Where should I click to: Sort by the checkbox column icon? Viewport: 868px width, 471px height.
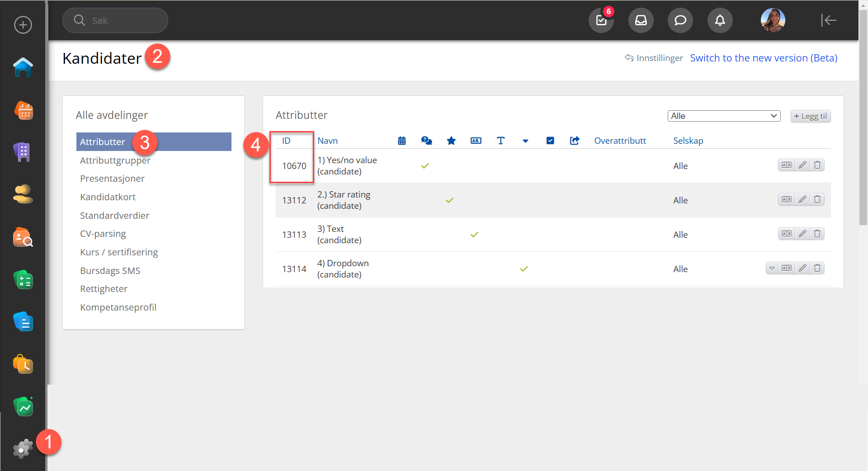coord(550,141)
